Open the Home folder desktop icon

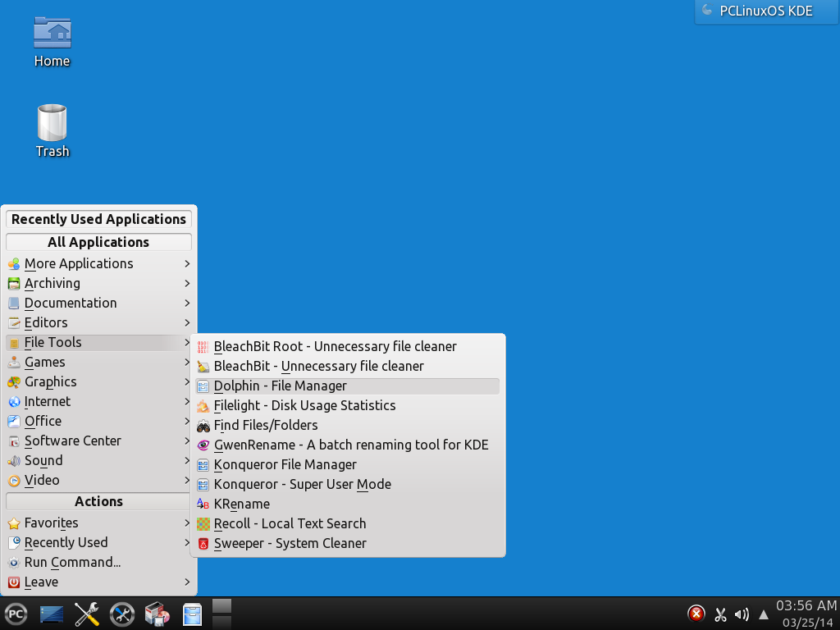pyautogui.click(x=52, y=42)
